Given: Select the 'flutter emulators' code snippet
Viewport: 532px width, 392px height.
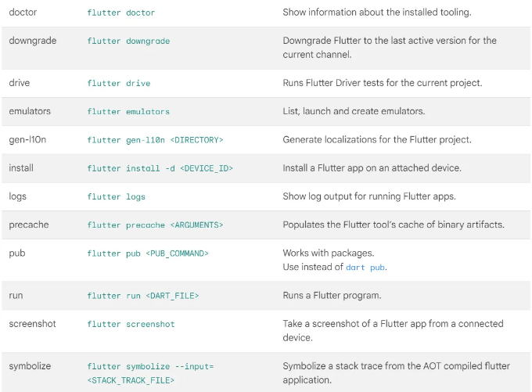Looking at the screenshot, I should pyautogui.click(x=128, y=112).
